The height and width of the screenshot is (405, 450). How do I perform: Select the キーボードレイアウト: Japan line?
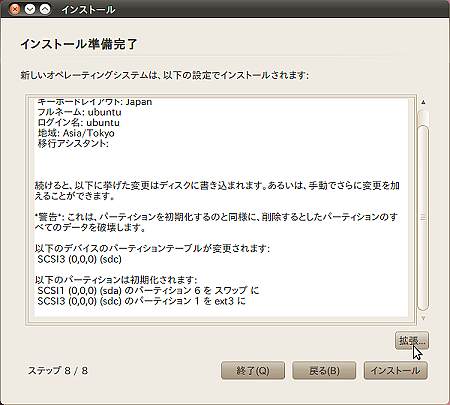click(x=95, y=102)
